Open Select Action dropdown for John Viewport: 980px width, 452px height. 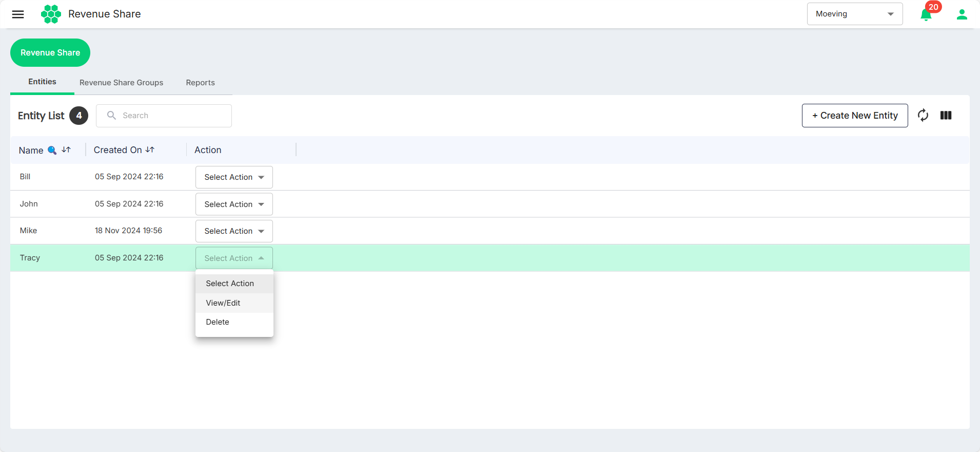(x=234, y=204)
